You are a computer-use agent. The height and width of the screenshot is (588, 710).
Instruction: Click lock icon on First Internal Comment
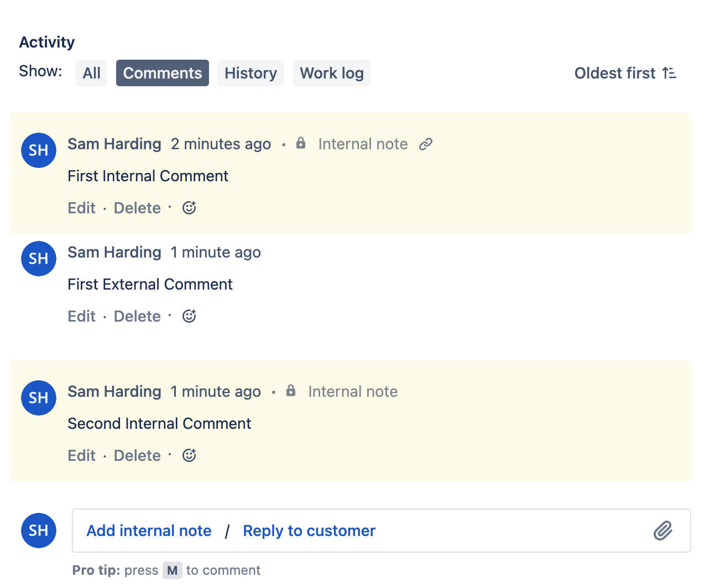coord(301,143)
